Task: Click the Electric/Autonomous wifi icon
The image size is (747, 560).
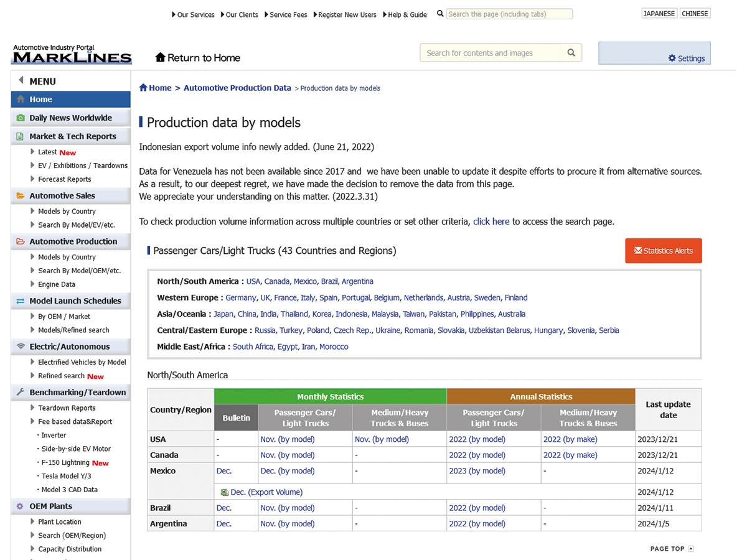Action: 21,347
